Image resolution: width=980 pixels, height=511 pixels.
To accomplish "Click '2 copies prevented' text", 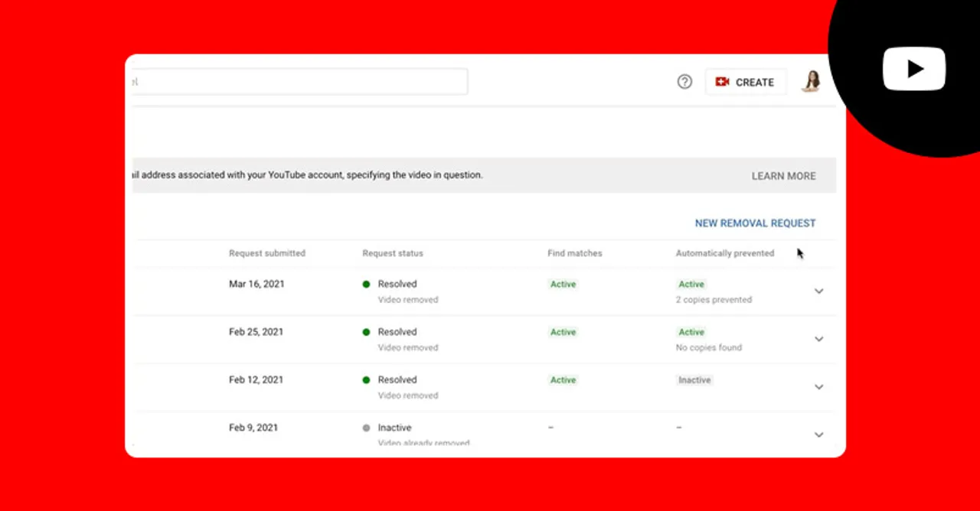I will [x=714, y=300].
